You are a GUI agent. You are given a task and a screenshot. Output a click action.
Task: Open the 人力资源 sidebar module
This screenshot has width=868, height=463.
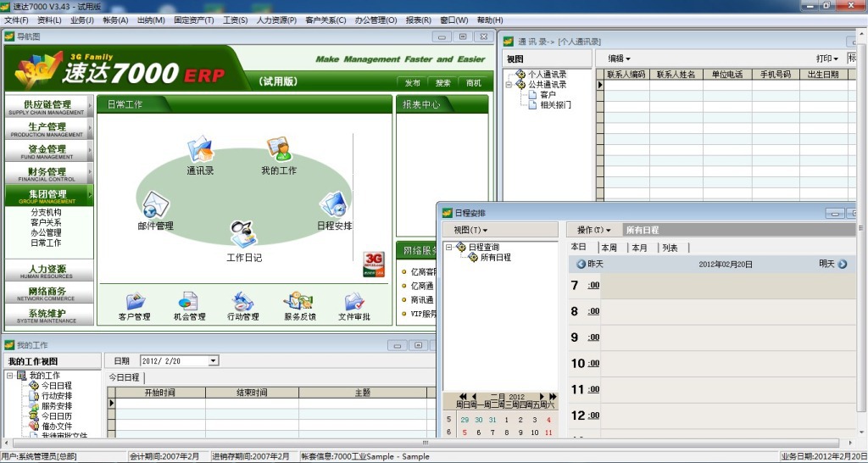[x=47, y=271]
